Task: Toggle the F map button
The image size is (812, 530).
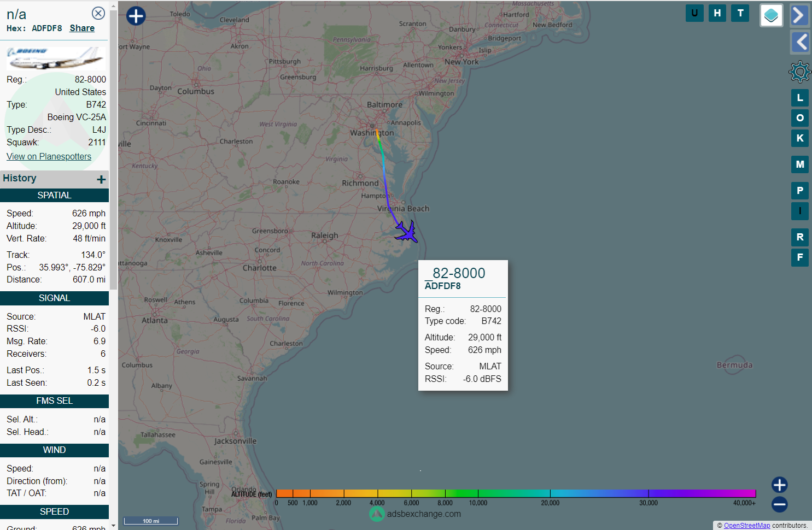Action: tap(800, 257)
